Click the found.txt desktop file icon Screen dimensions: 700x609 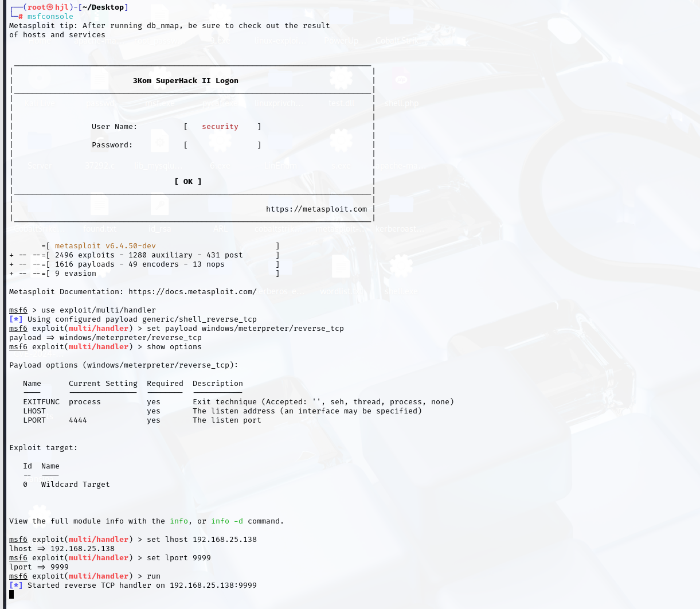pyautogui.click(x=99, y=213)
